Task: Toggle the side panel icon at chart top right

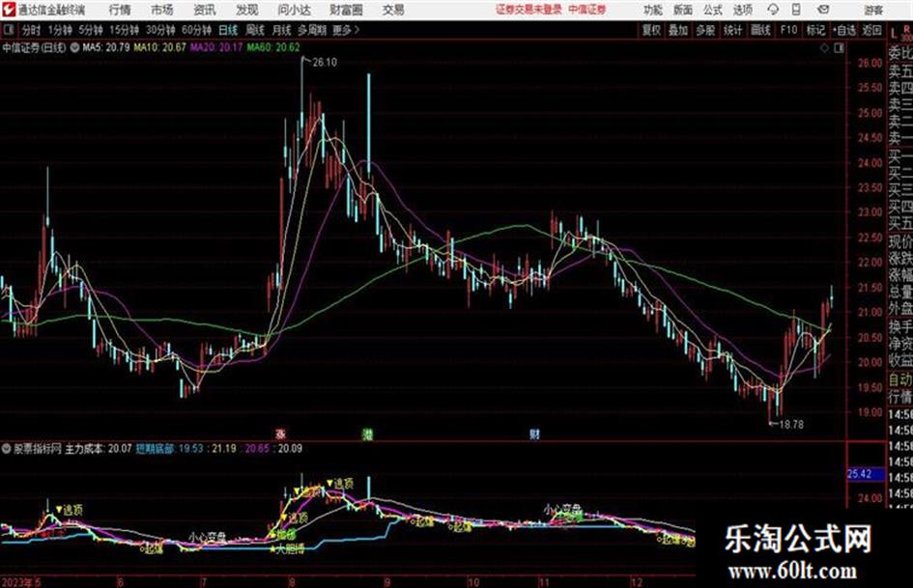Action: (x=839, y=47)
